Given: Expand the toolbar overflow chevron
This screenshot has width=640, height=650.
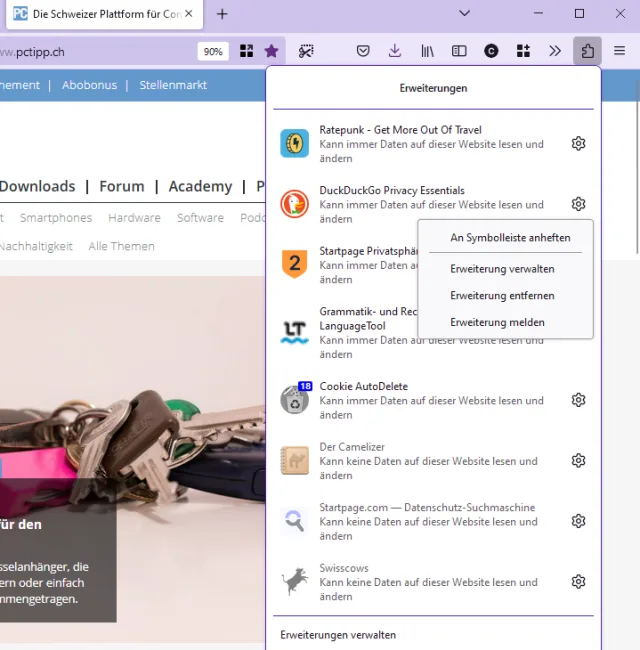Looking at the screenshot, I should coord(555,51).
